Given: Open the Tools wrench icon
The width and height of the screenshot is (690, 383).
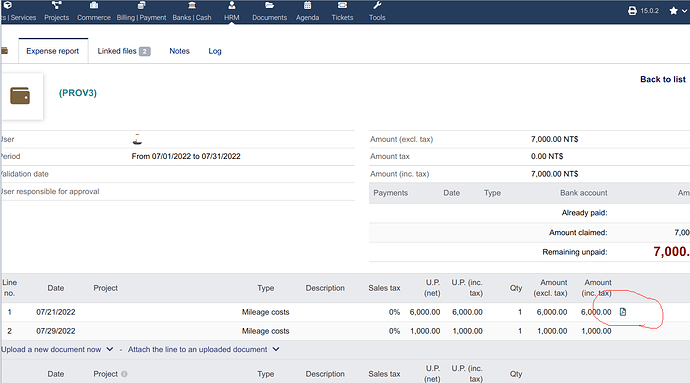Looking at the screenshot, I should point(377,5).
